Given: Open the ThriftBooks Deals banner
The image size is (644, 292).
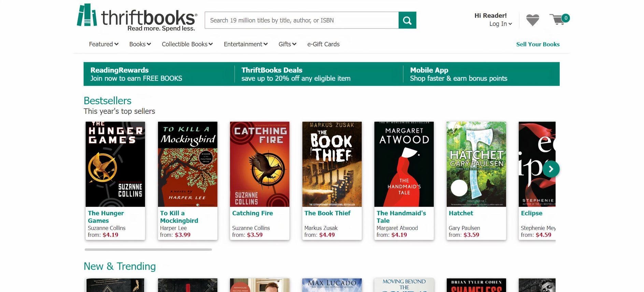Looking at the screenshot, I should pos(318,74).
